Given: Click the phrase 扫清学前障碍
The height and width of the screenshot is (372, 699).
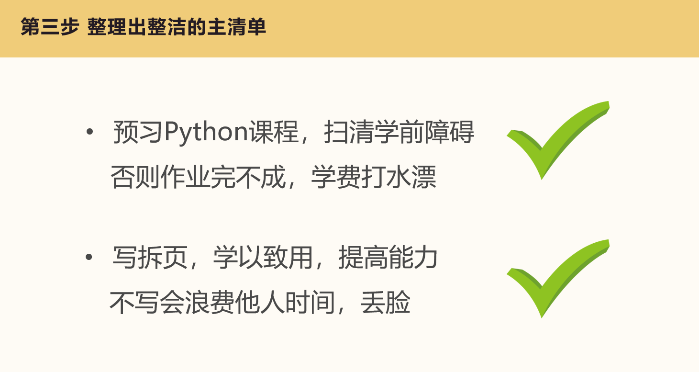Looking at the screenshot, I should (x=399, y=132).
